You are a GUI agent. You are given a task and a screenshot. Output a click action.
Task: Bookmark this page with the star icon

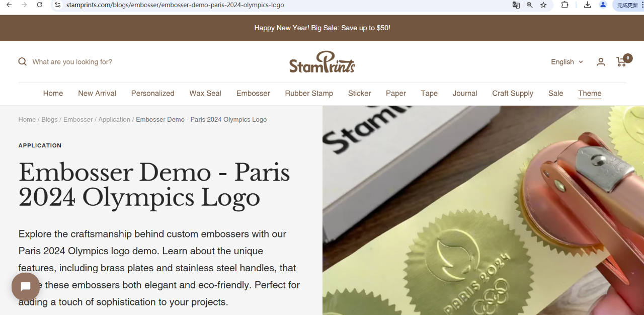click(x=543, y=5)
